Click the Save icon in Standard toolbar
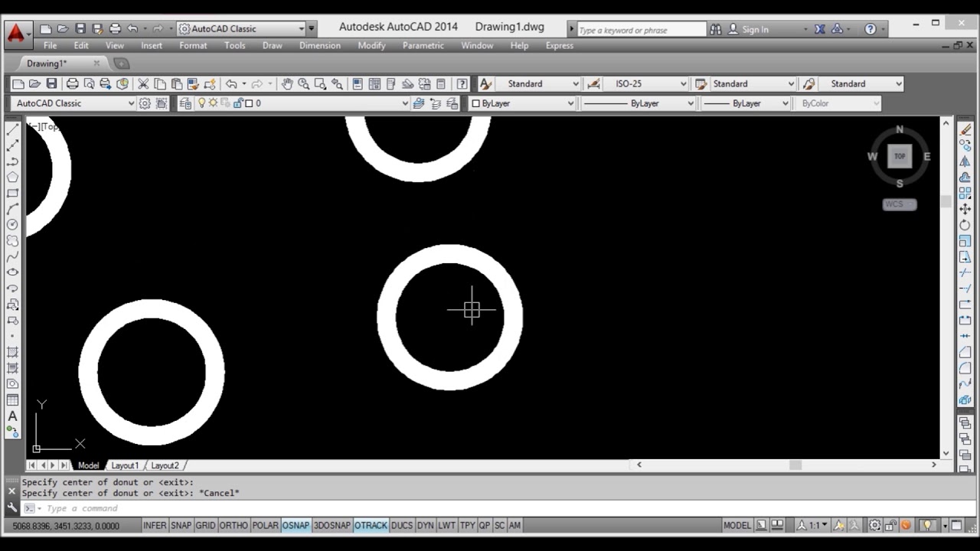 pyautogui.click(x=51, y=83)
